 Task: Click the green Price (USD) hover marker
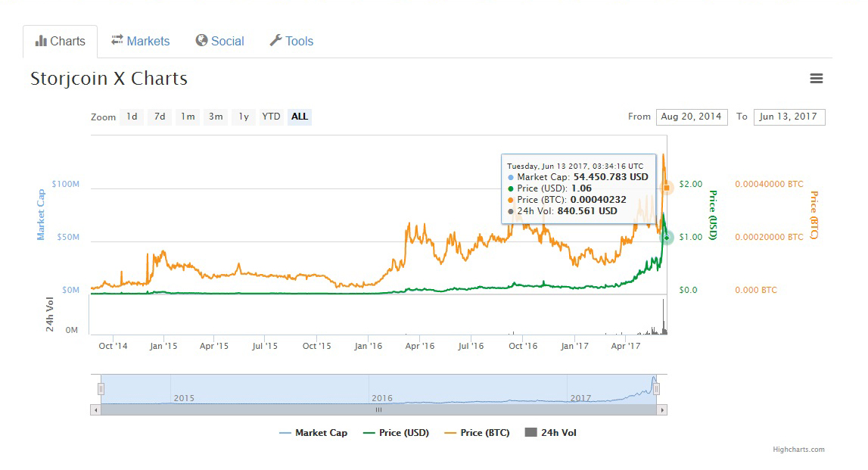click(x=667, y=237)
